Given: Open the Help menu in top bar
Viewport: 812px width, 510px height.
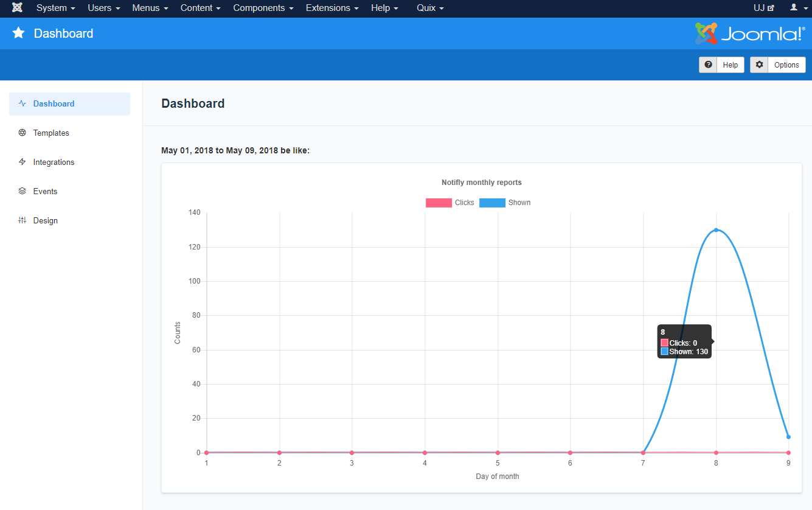Looking at the screenshot, I should tap(384, 8).
